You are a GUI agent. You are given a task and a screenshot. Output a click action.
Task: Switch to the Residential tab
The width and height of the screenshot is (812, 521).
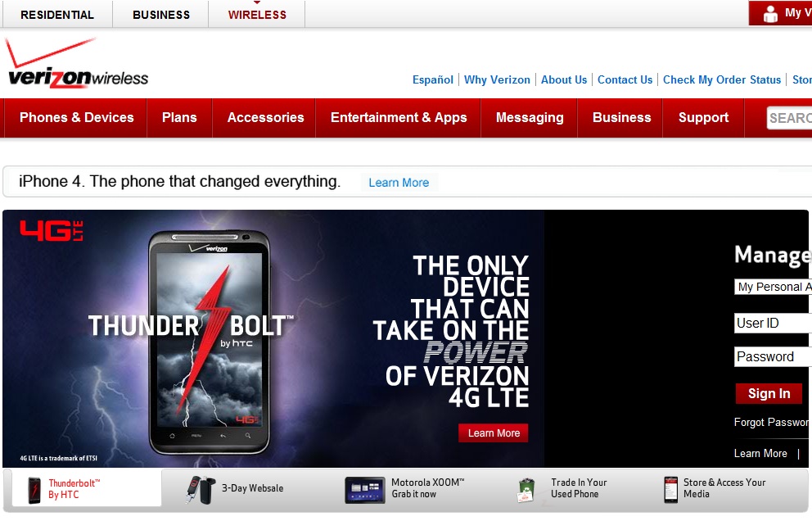(56, 15)
